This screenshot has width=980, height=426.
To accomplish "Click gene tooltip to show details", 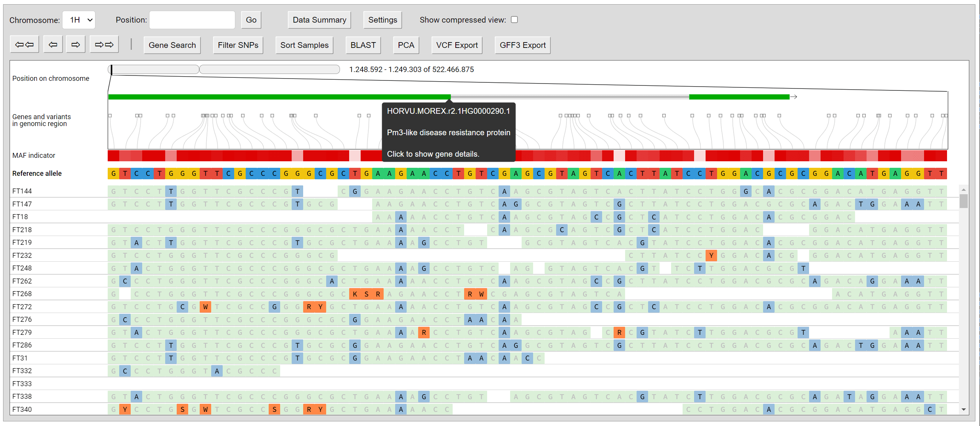I will [x=448, y=132].
